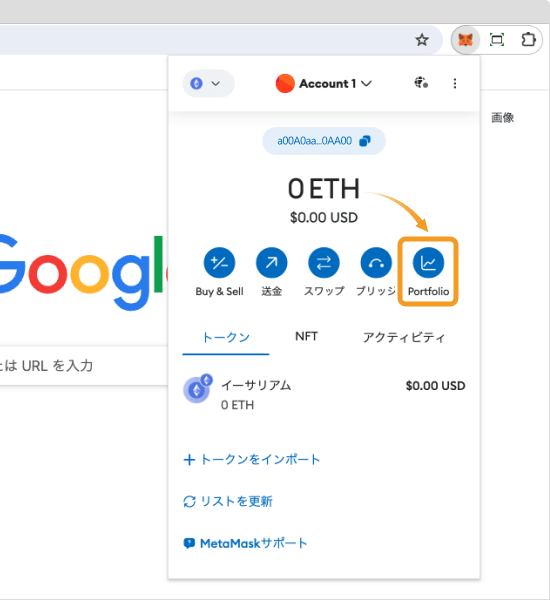Click トークンをインポート link
Screen dimensions: 550x600
pos(252,460)
